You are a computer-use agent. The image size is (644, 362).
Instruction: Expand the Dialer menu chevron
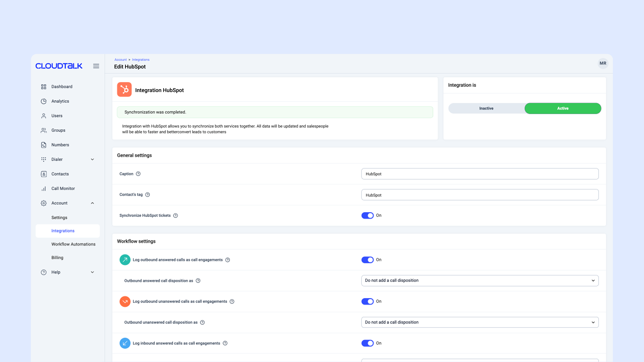[92, 160]
